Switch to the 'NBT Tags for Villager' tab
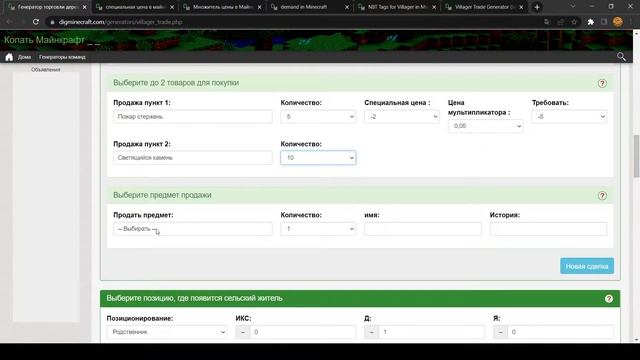 click(x=397, y=7)
